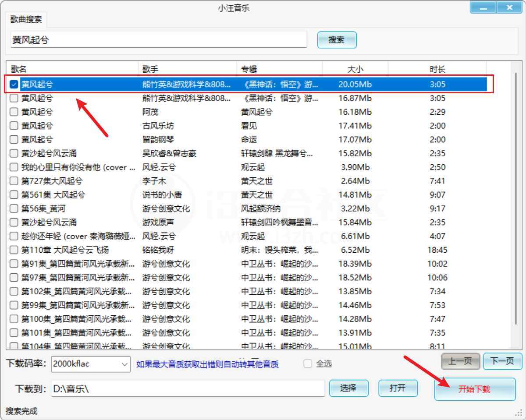Tick the checkbox for 阿茂's 黄风起兮
The width and height of the screenshot is (526, 420).
14,112
